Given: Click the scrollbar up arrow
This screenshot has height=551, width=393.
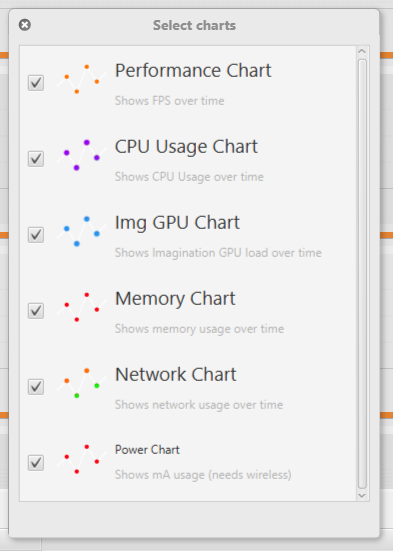Looking at the screenshot, I should tap(362, 51).
